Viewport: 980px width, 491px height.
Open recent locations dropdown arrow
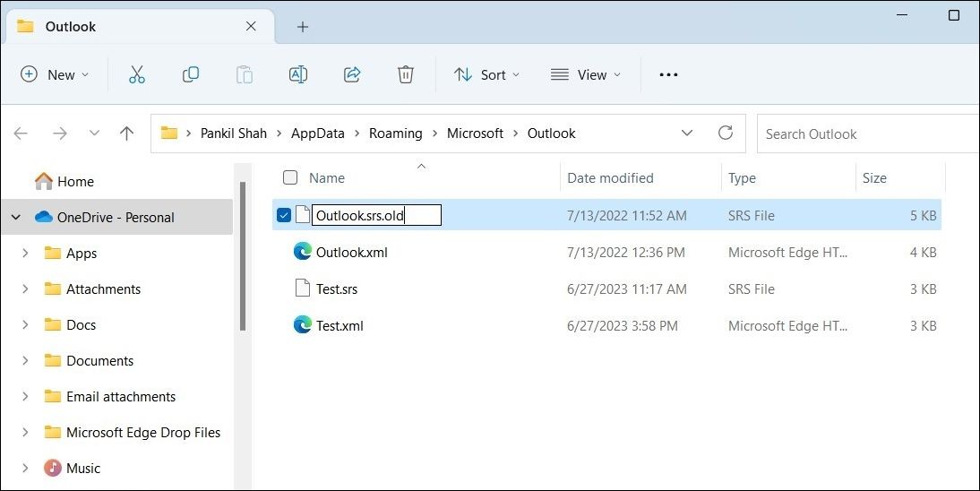tap(94, 134)
